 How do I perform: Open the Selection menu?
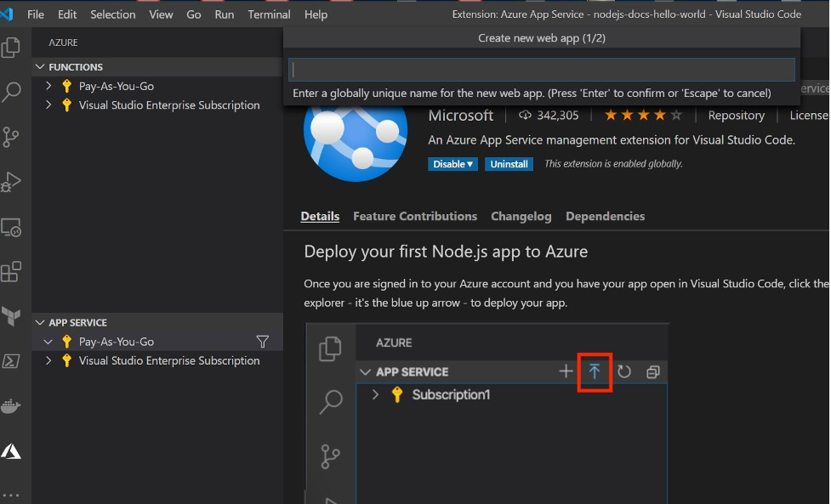click(x=113, y=14)
